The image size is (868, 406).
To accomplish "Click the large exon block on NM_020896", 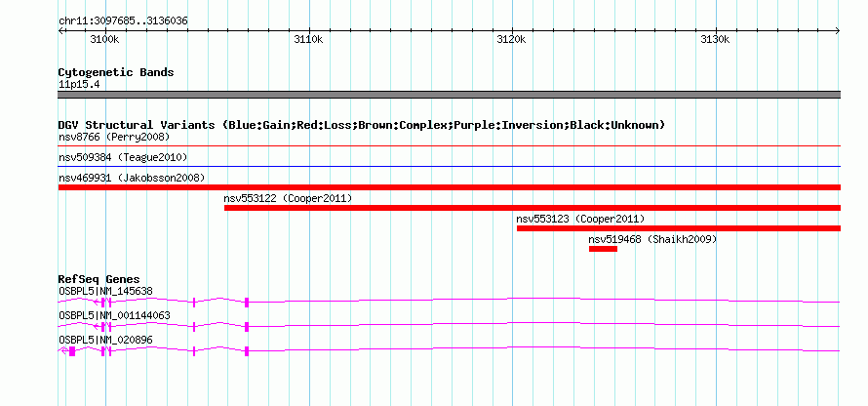I will pos(72,351).
